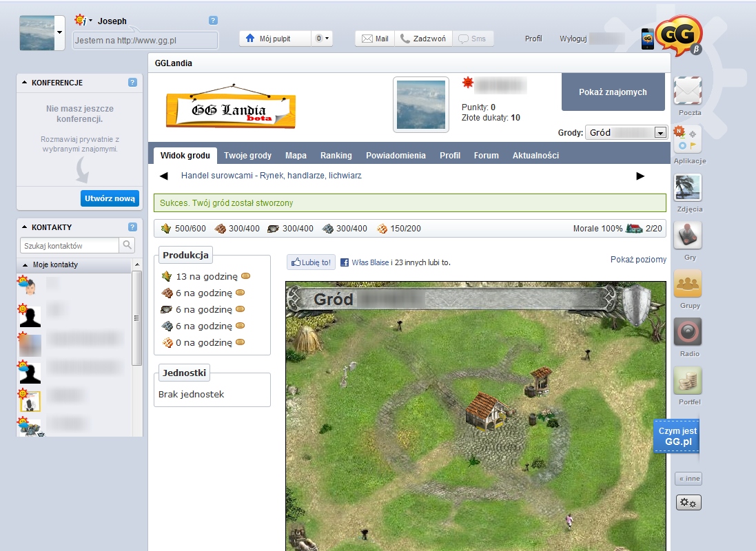Click the Profil link in top bar

(533, 39)
